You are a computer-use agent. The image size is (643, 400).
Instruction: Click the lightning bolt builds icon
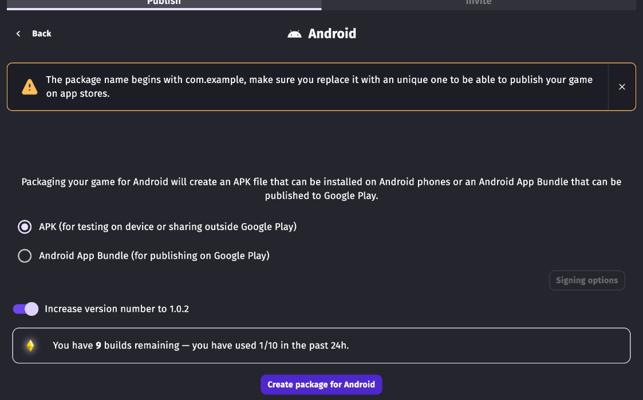31,346
